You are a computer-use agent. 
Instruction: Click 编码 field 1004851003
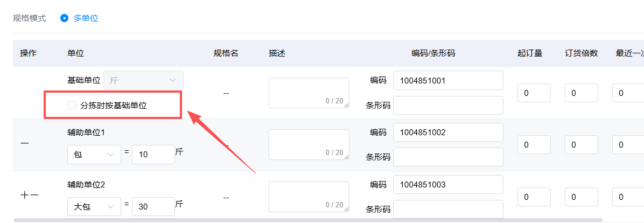(448, 184)
